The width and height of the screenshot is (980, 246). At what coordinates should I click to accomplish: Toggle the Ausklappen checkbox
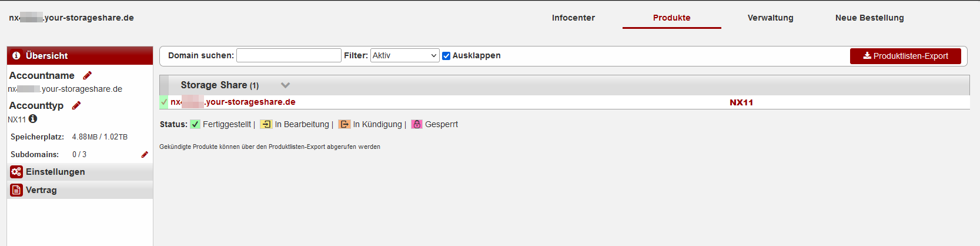pos(446,56)
